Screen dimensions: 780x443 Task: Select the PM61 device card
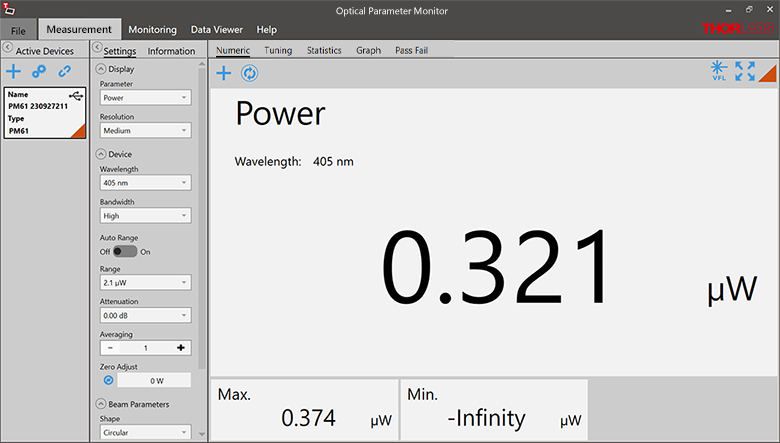44,112
